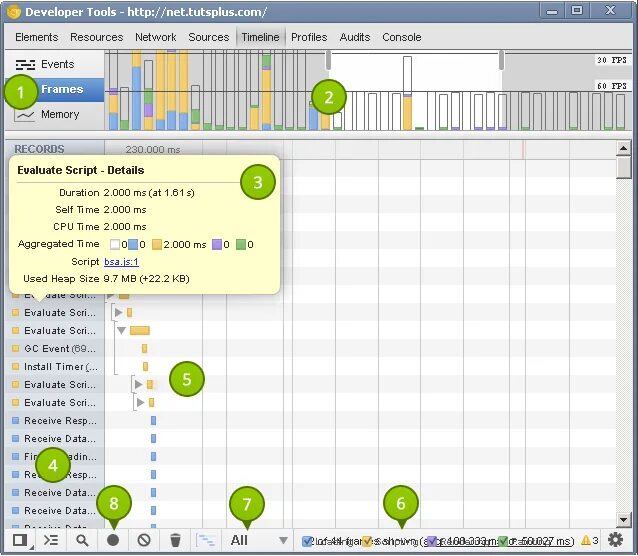Open the All duration filter dropdown
Screen dimensions: 638x556
coord(258,540)
